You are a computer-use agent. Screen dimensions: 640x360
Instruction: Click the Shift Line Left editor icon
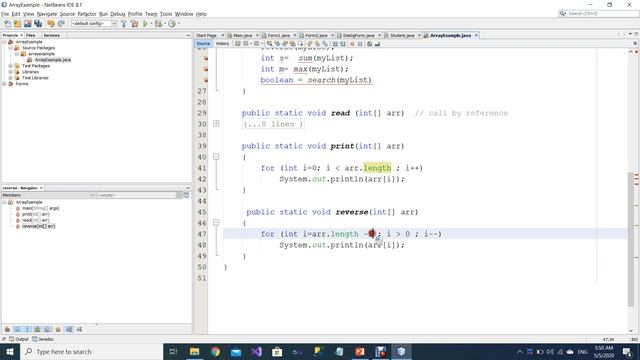click(x=335, y=44)
